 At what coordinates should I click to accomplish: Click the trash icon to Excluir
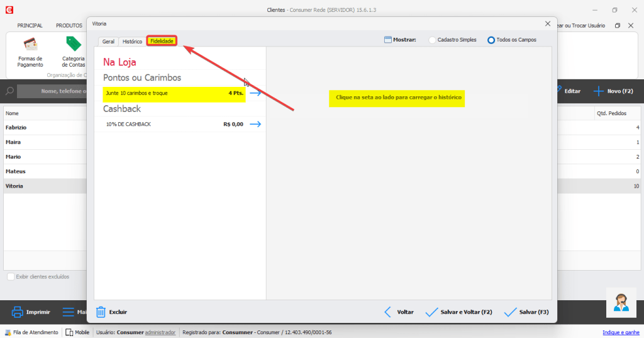(101, 312)
